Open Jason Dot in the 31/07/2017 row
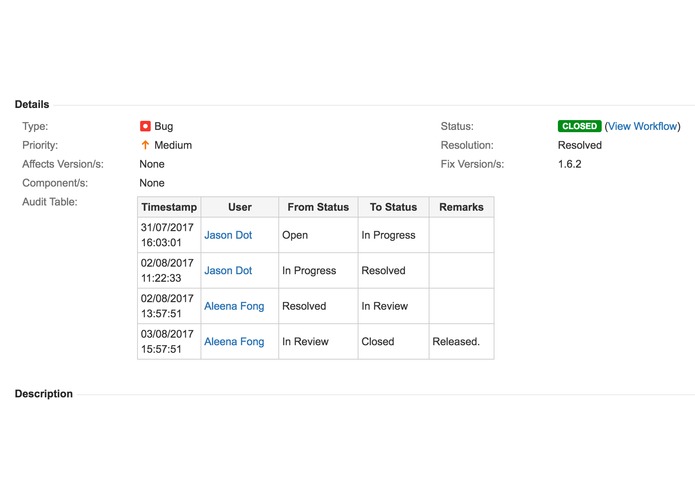 coord(228,235)
